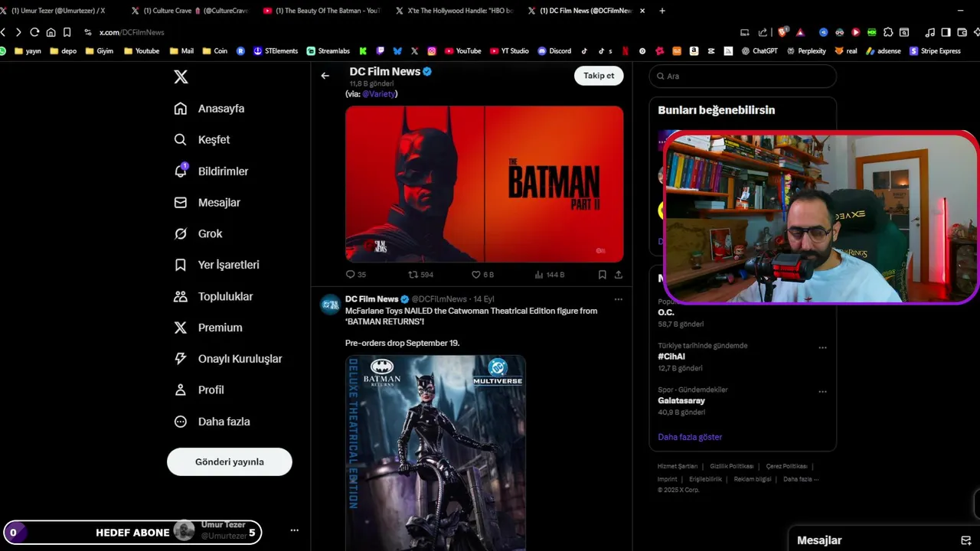Open Anasayfa home in sidebar
Image resolution: width=980 pixels, height=551 pixels.
coord(210,109)
